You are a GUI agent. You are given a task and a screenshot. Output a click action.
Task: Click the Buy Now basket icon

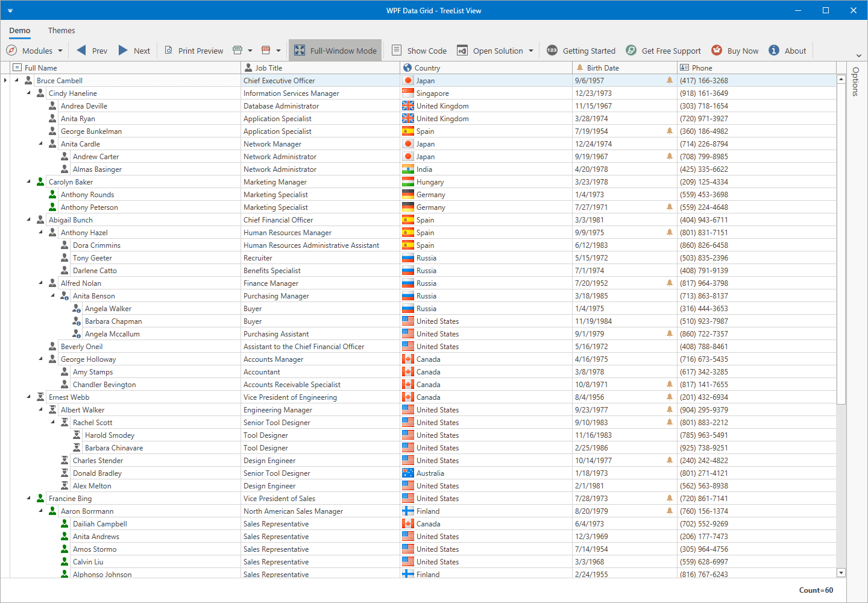click(x=717, y=51)
